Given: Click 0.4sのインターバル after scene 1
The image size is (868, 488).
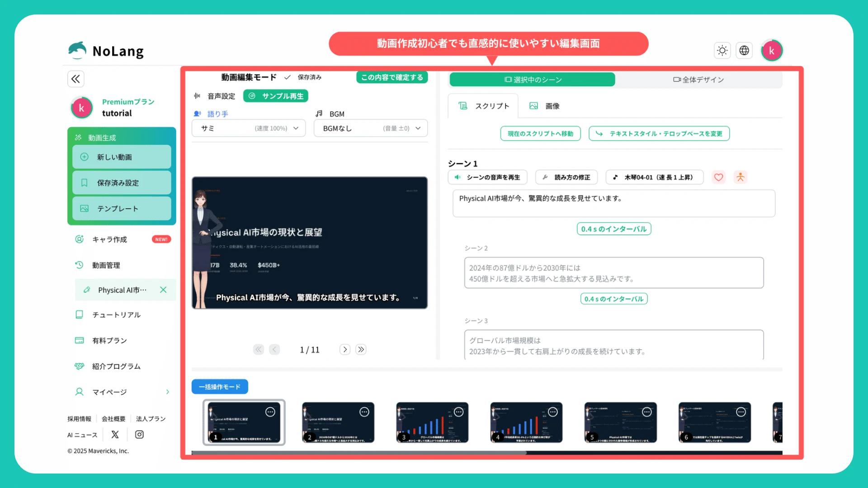Looking at the screenshot, I should pyautogui.click(x=614, y=229).
